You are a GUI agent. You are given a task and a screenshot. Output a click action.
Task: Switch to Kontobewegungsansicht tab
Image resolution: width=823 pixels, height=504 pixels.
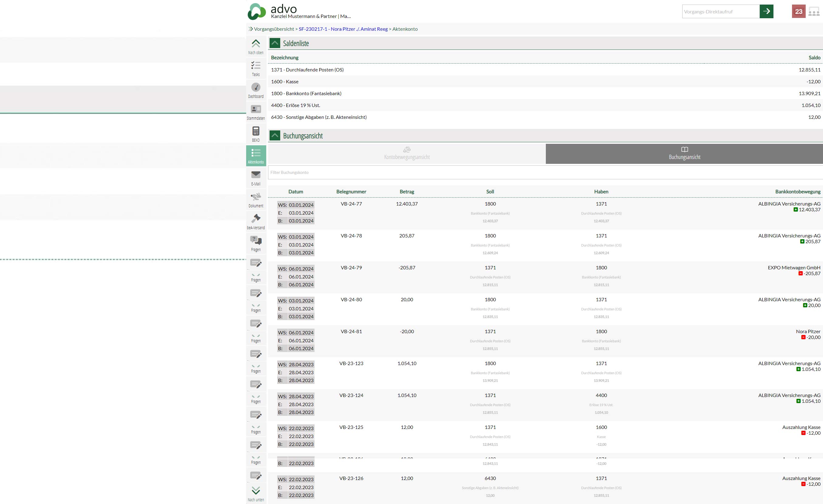coord(407,154)
